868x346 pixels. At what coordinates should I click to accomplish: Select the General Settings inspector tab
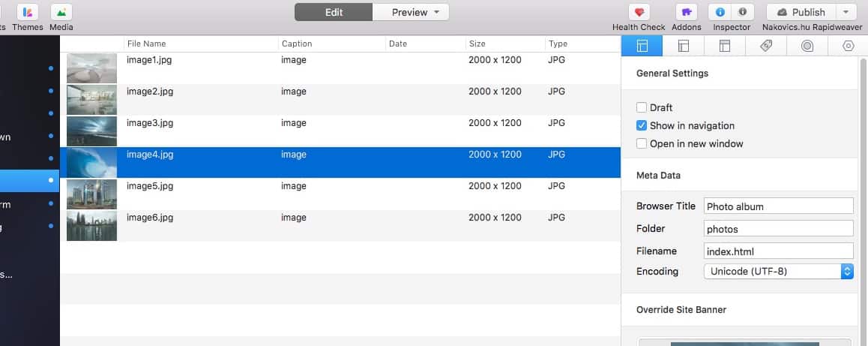642,46
